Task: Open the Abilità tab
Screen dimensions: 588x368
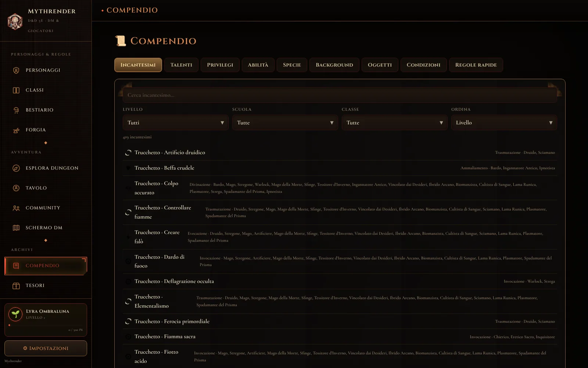Action: pyautogui.click(x=258, y=65)
